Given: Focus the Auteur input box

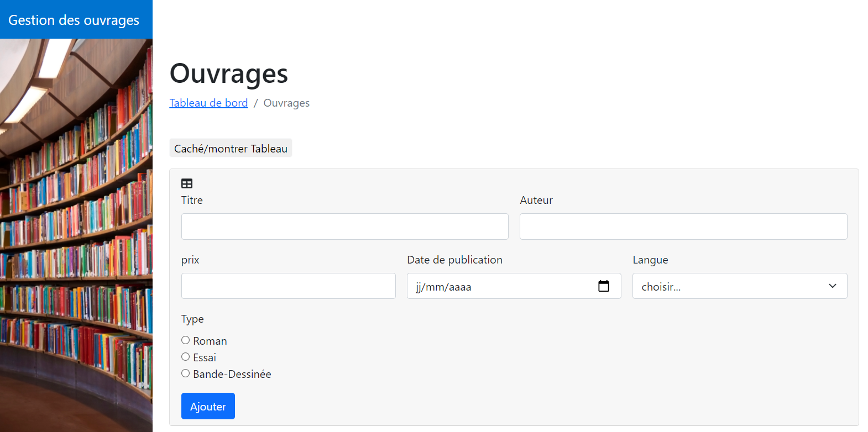Looking at the screenshot, I should [x=683, y=226].
